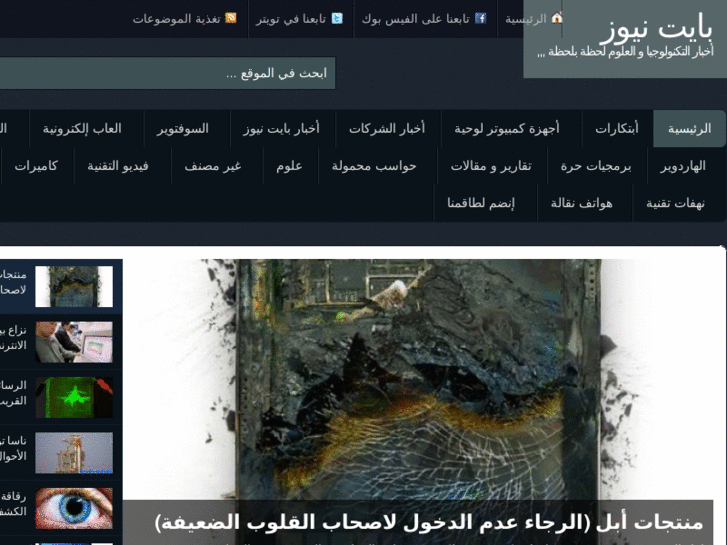Select the people at computers thumbnail
727x545 pixels.
(x=74, y=342)
